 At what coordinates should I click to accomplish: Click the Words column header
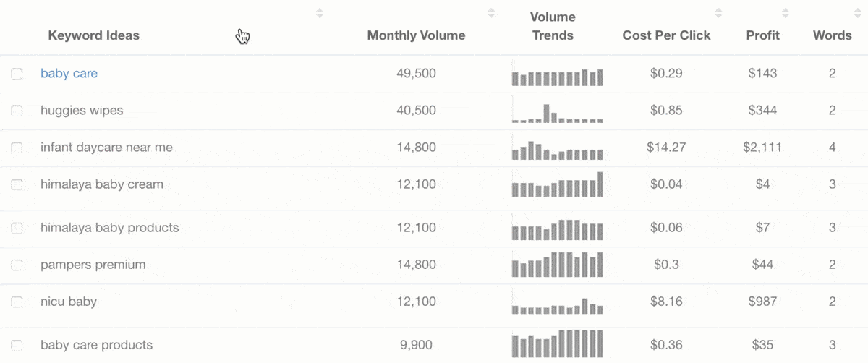832,35
